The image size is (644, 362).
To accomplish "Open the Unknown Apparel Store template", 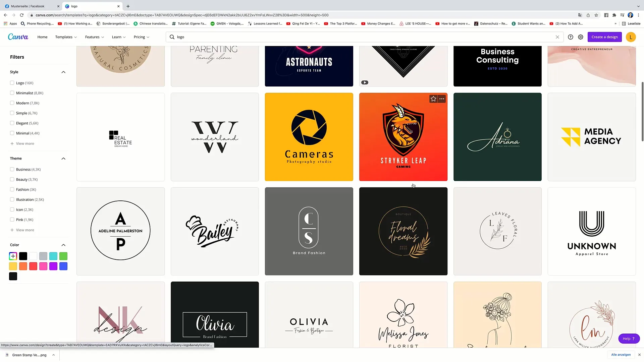I will pos(592,231).
